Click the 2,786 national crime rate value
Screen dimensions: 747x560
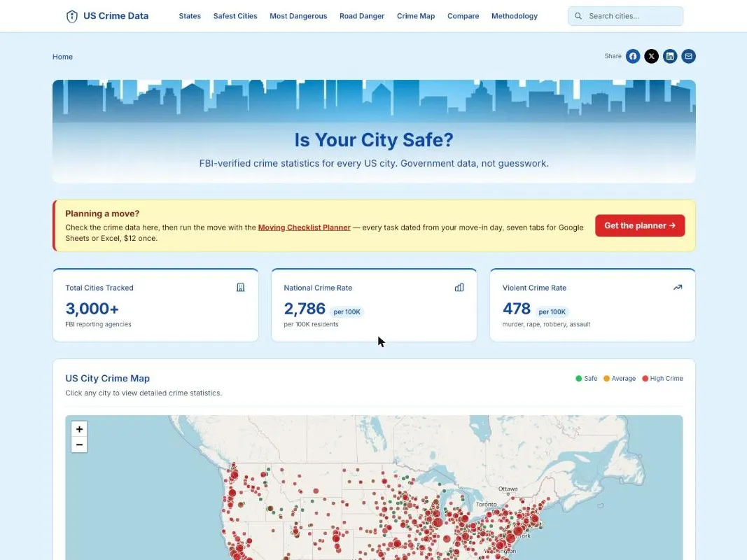305,309
